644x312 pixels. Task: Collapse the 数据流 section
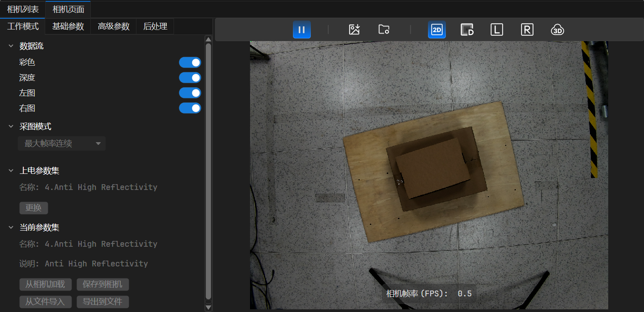(11, 46)
